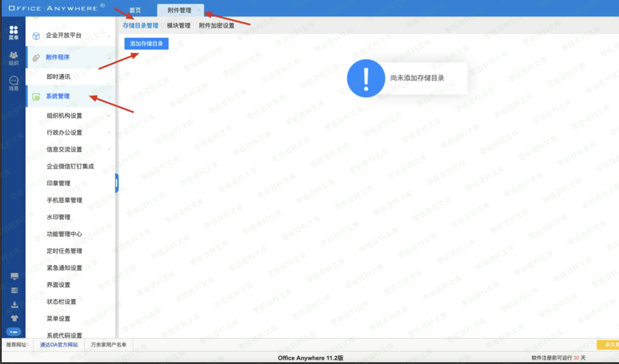
Task: Expand the 信息交流设置 submenu
Action: [109, 150]
